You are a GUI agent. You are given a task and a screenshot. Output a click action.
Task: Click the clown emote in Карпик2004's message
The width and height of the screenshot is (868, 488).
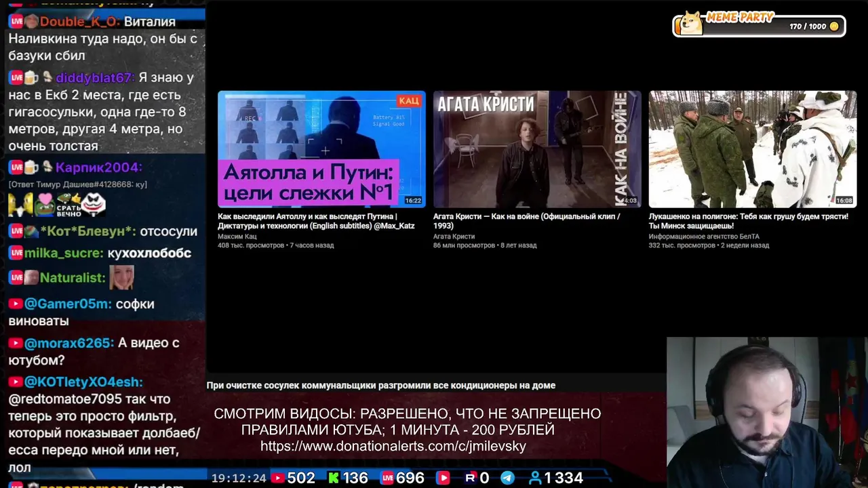[x=93, y=204]
